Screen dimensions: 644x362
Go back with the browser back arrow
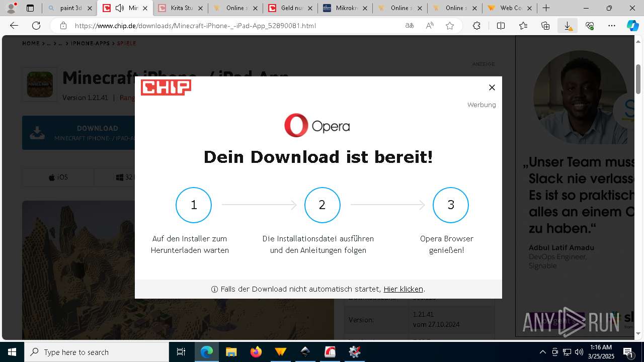pos(14,26)
